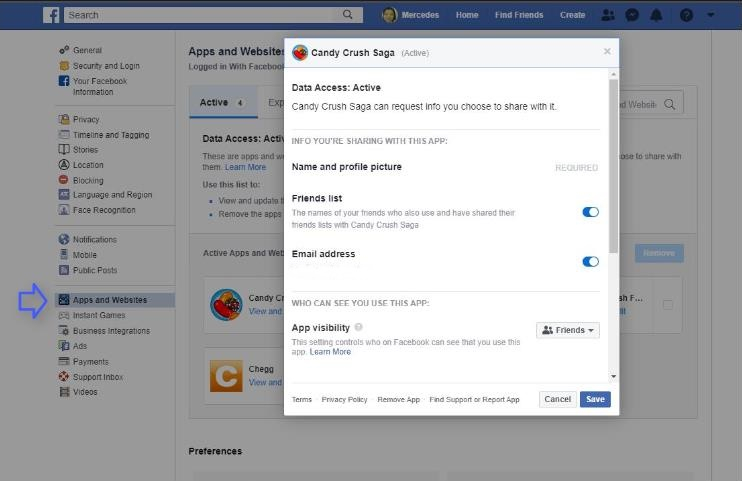Viewport: 742px width, 481px height.
Task: Click the Ads sidebar icon
Action: click(64, 346)
